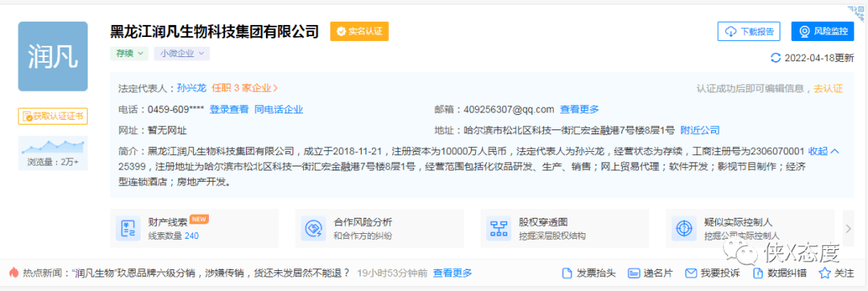The image size is (868, 291).
Task: View 任职 3 家企业 list
Action: pos(244,88)
